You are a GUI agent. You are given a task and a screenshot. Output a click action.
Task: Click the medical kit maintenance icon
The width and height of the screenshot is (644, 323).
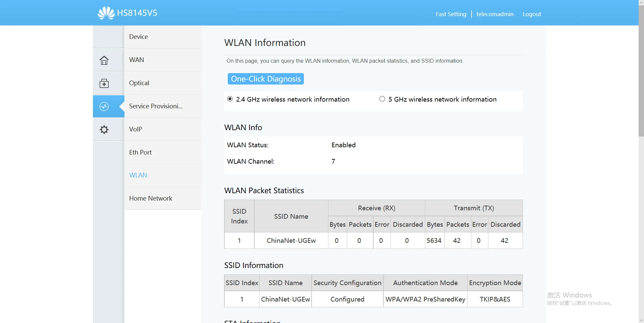[104, 83]
